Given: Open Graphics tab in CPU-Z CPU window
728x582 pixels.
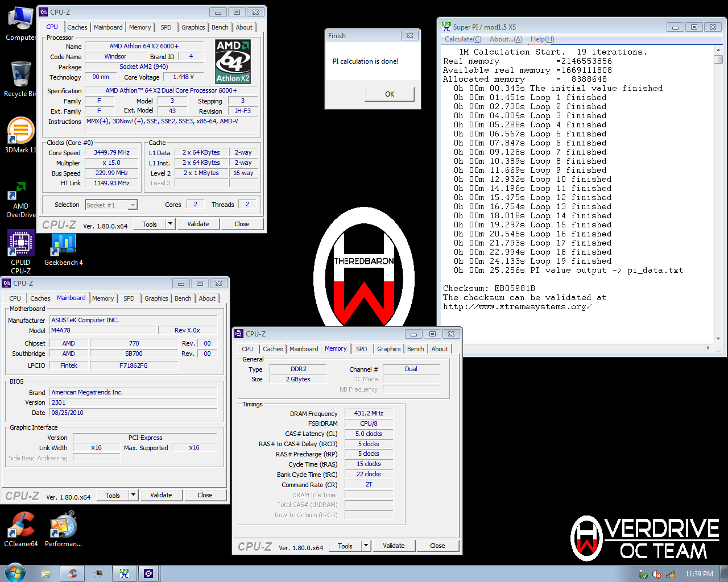Looking at the screenshot, I should (193, 27).
